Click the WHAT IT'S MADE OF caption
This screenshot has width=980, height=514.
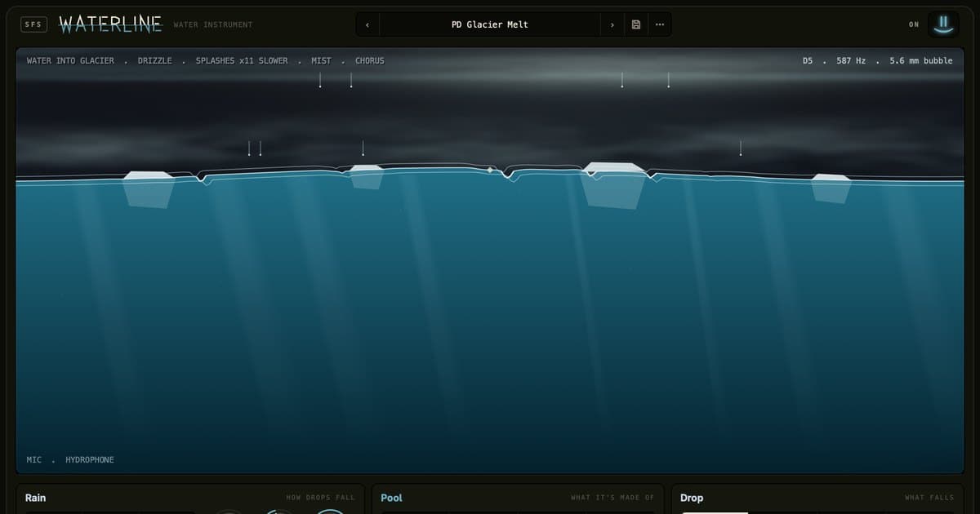612,498
